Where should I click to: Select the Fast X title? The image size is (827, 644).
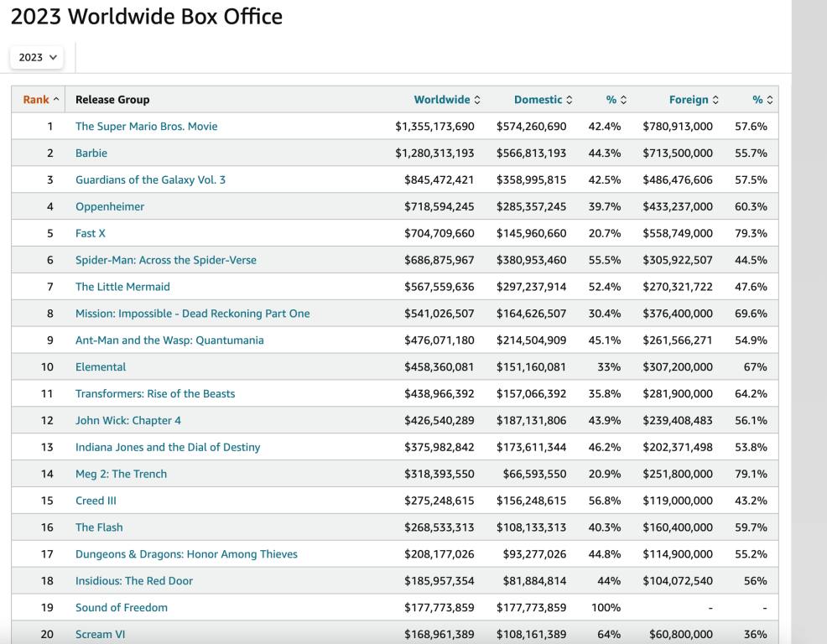coord(91,234)
